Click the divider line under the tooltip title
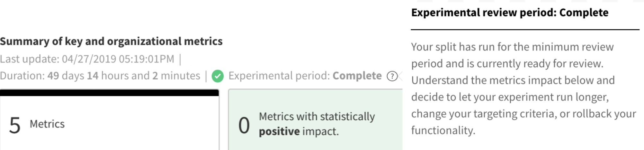Image resolution: width=644 pixels, height=150 pixels. pos(525,30)
